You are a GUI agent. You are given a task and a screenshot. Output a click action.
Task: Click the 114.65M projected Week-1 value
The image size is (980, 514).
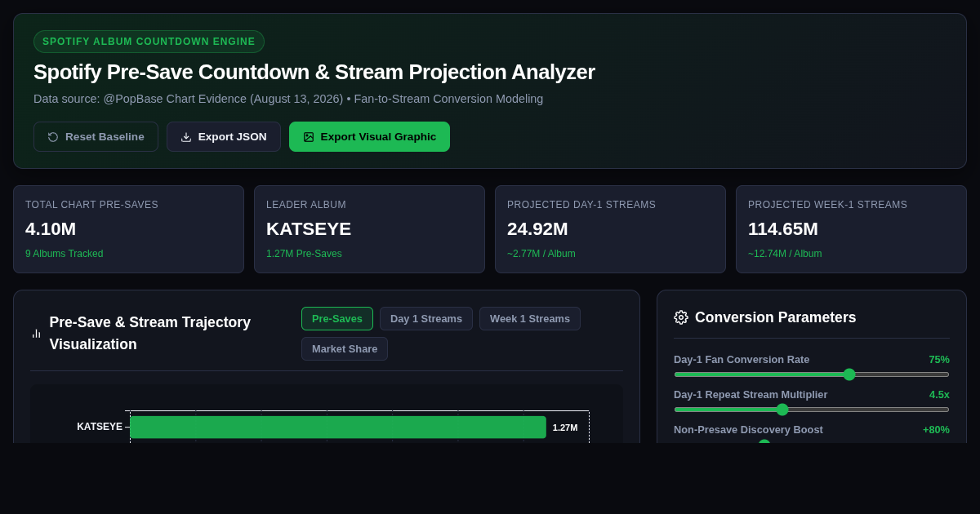[x=783, y=229]
